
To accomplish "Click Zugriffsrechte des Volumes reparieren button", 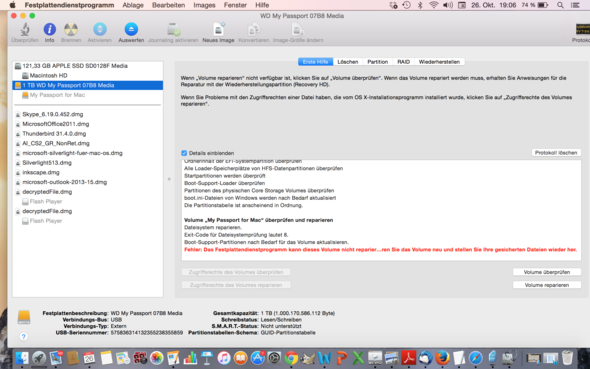I will 236,285.
